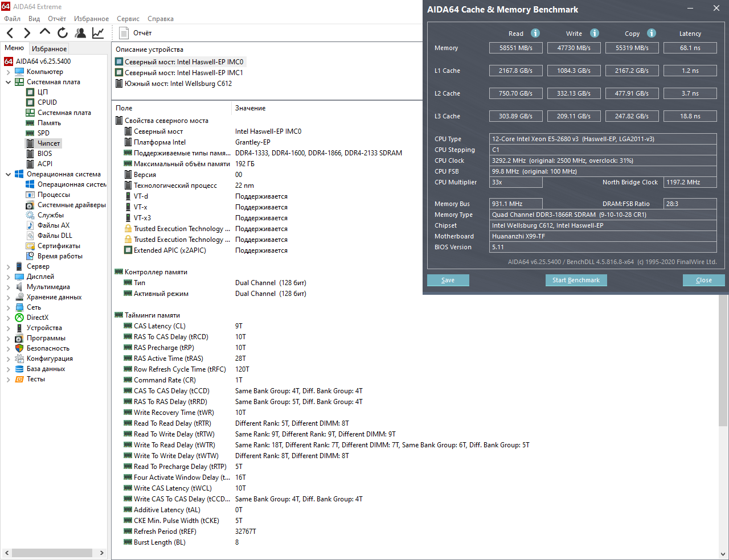Viewport: 729px width, 560px height.
Task: Select the База данных tree item
Action: coord(40,369)
